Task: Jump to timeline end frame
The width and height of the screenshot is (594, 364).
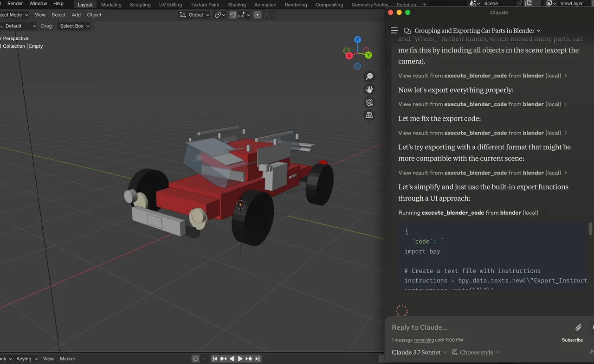Action: (x=257, y=358)
